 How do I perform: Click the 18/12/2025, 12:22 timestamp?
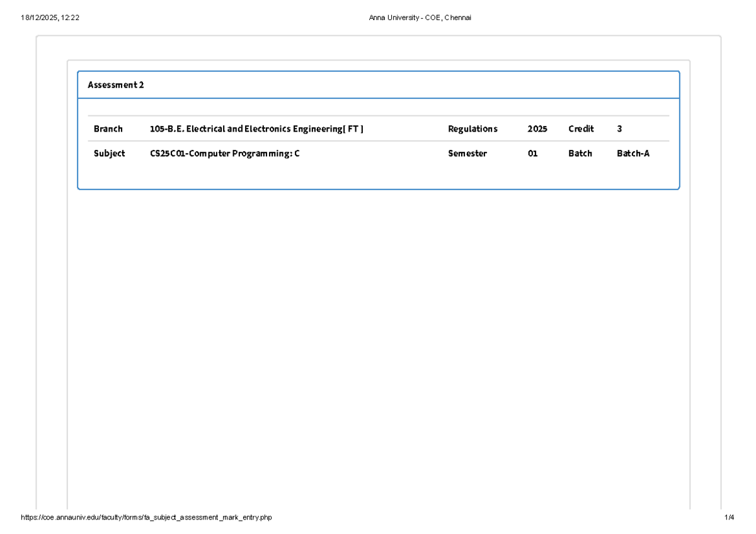pyautogui.click(x=49, y=18)
